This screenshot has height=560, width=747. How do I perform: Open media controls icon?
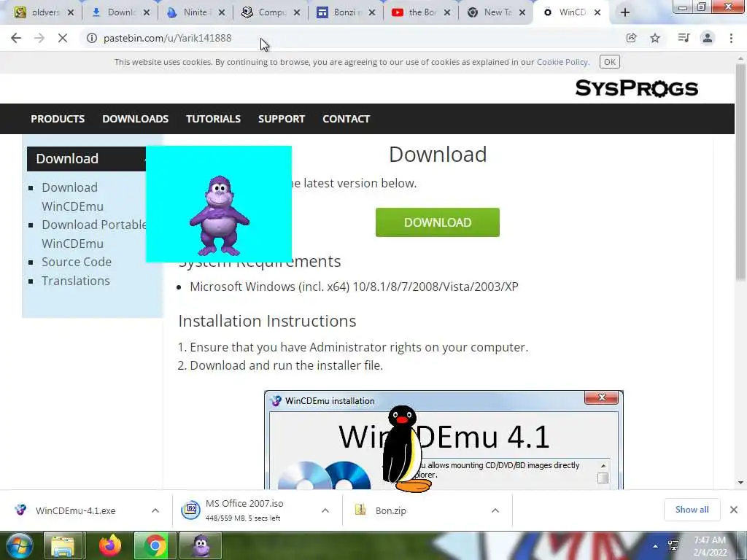tap(684, 38)
